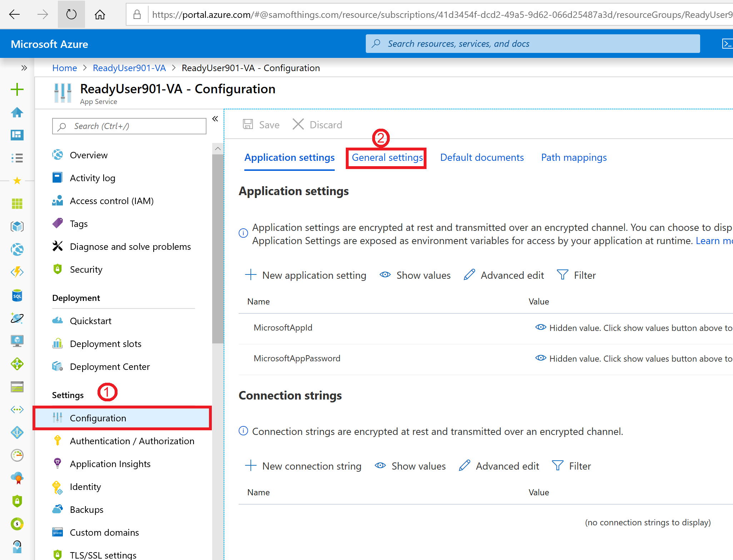This screenshot has width=733, height=560.
Task: Open Authentication / Authorization settings
Action: pyautogui.click(x=132, y=441)
